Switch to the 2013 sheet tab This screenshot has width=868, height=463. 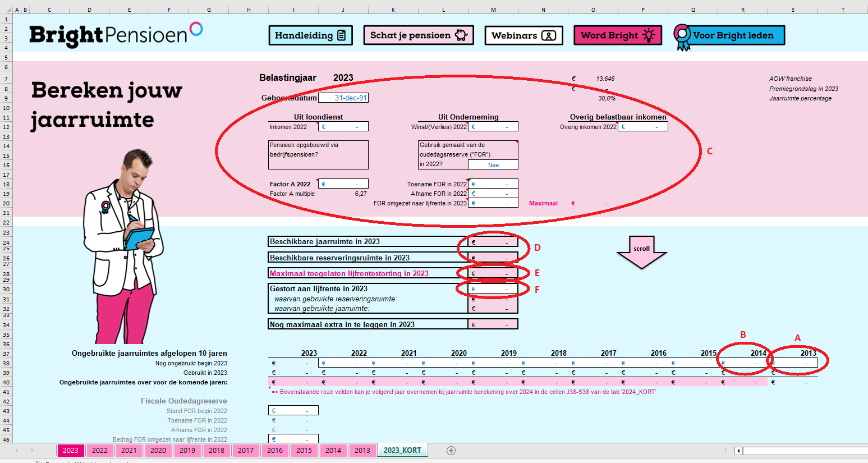[x=362, y=451]
